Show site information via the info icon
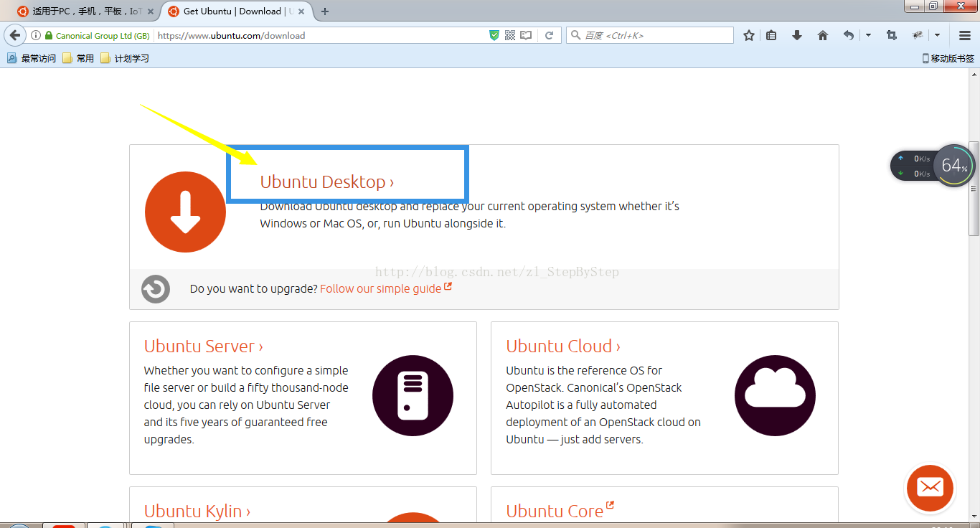 [36, 35]
